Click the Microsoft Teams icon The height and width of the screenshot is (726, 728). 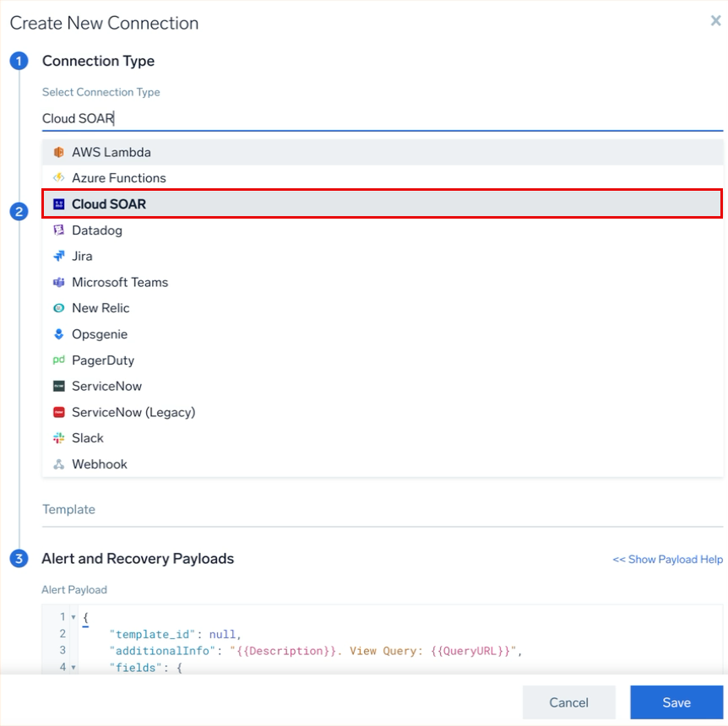58,283
